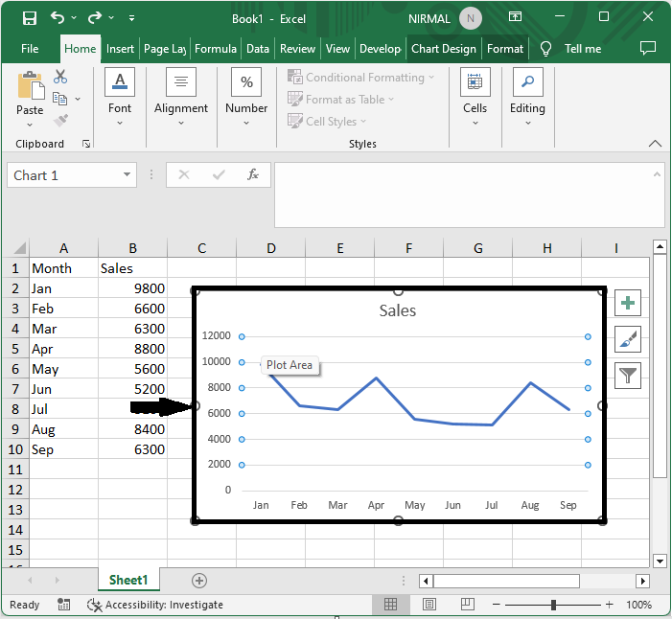Click the zoom slider handle
Image resolution: width=672 pixels, height=619 pixels.
553,605
